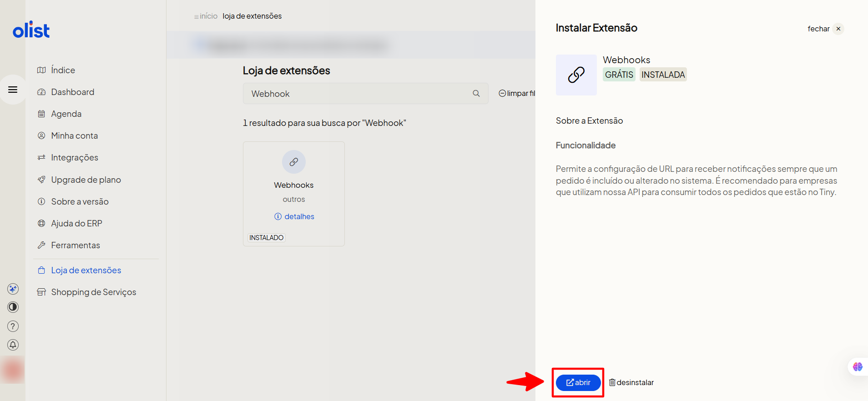Click the Minha conta user icon
Viewport: 868px width, 401px height.
[x=41, y=135]
